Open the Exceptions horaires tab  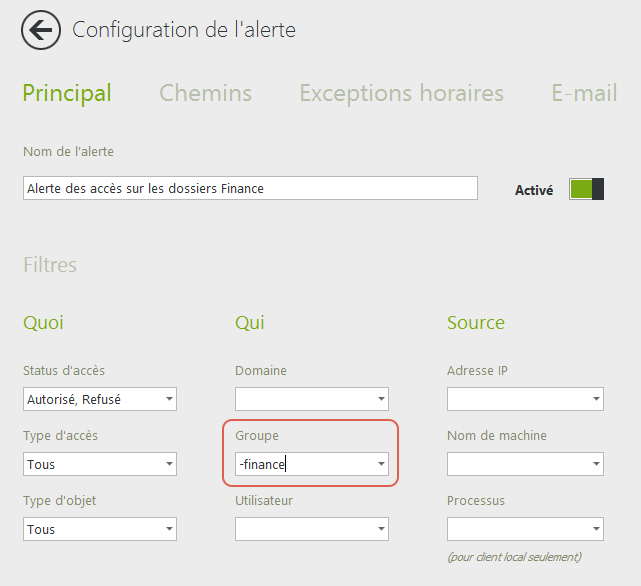point(401,94)
